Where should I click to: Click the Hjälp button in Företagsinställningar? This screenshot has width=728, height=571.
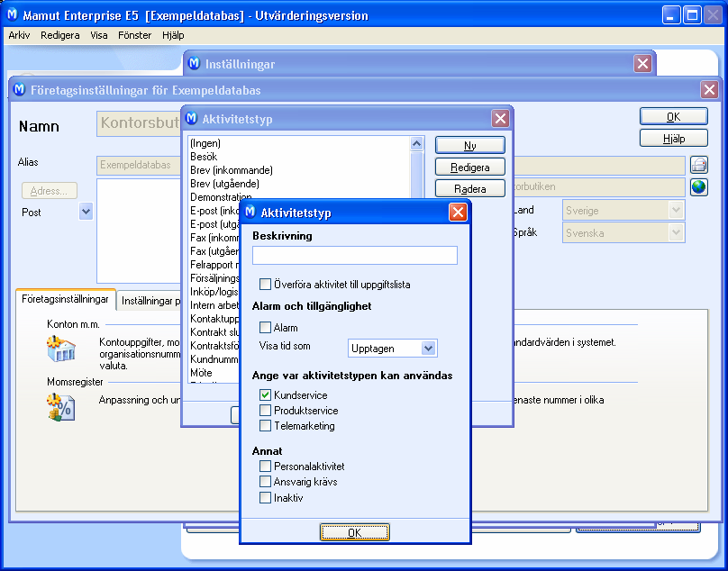click(x=674, y=138)
